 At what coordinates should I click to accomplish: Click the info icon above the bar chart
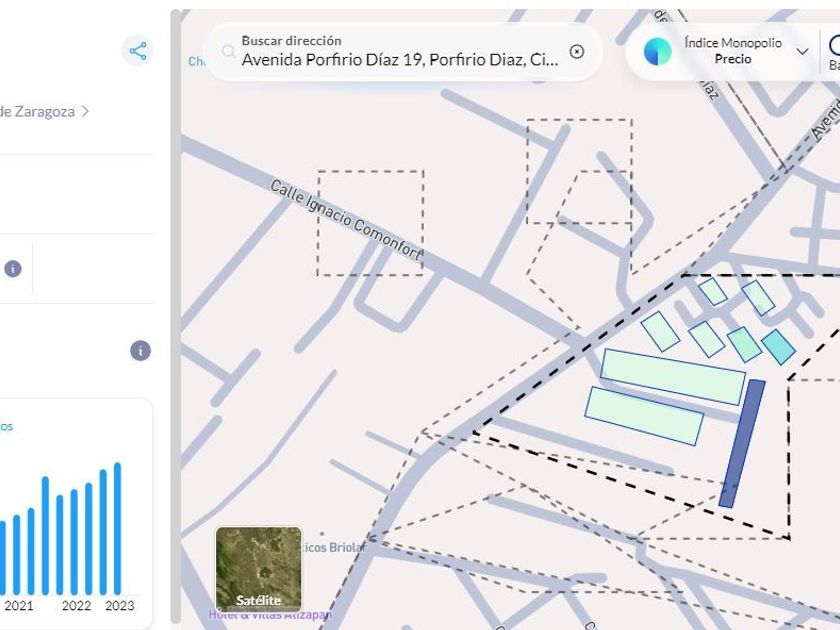coord(141,351)
